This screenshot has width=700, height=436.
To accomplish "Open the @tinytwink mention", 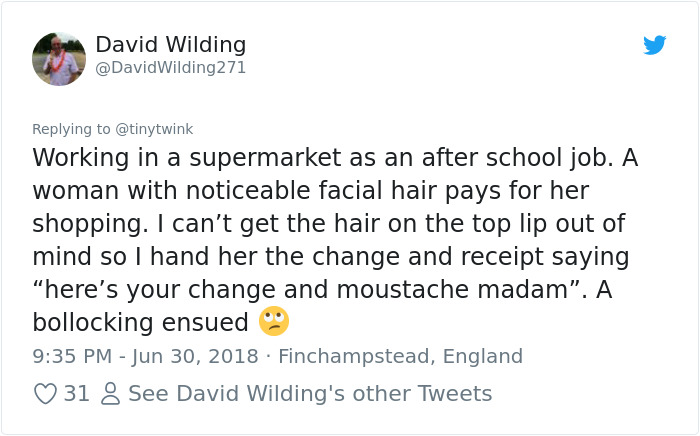I will tap(155, 129).
